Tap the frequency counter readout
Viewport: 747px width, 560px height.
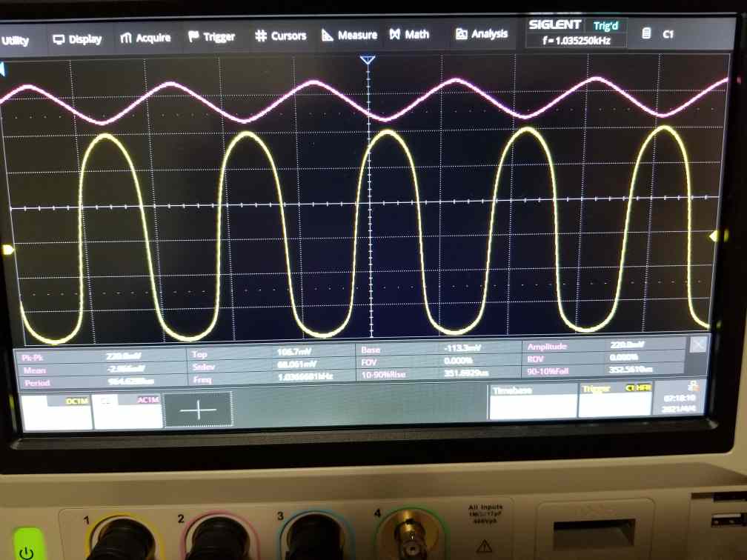[x=576, y=41]
